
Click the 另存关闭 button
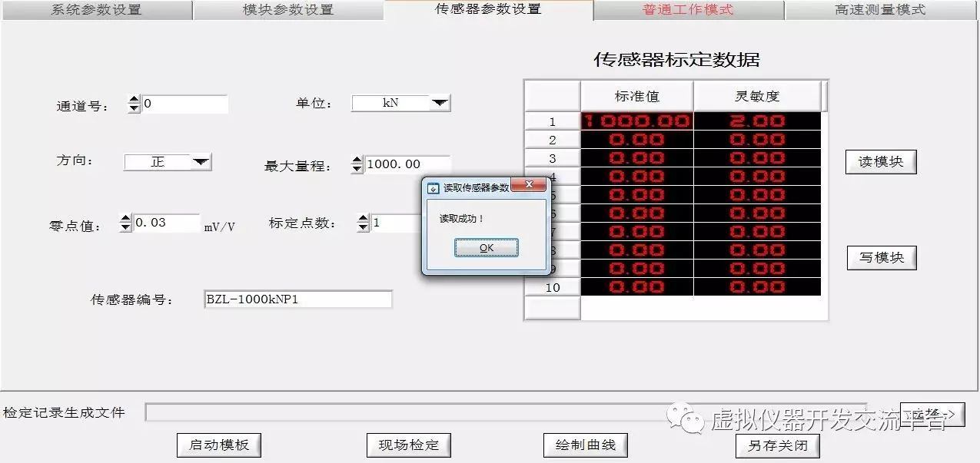tap(778, 445)
